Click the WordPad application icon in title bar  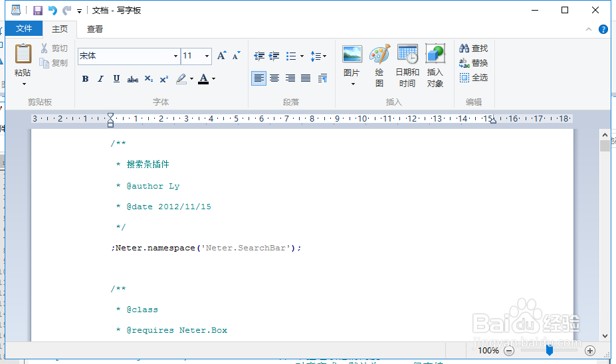coord(16,10)
